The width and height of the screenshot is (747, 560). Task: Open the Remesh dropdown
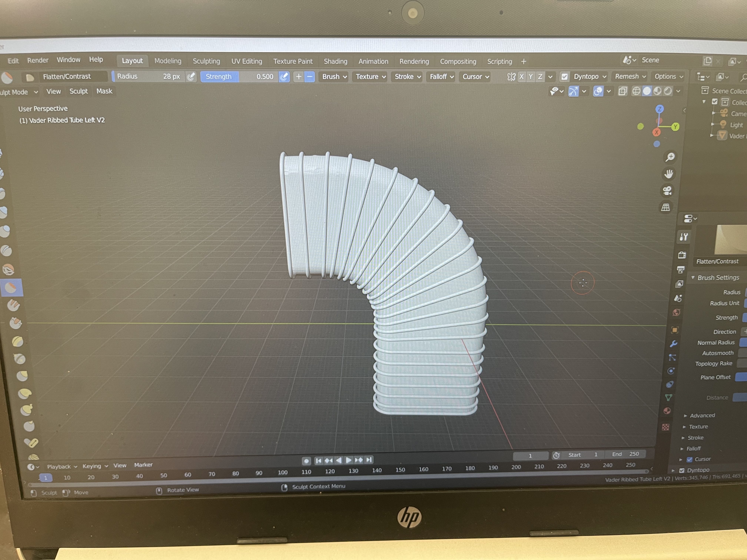pyautogui.click(x=630, y=76)
